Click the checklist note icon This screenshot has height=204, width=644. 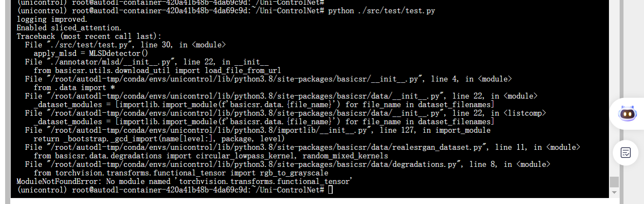click(x=626, y=152)
